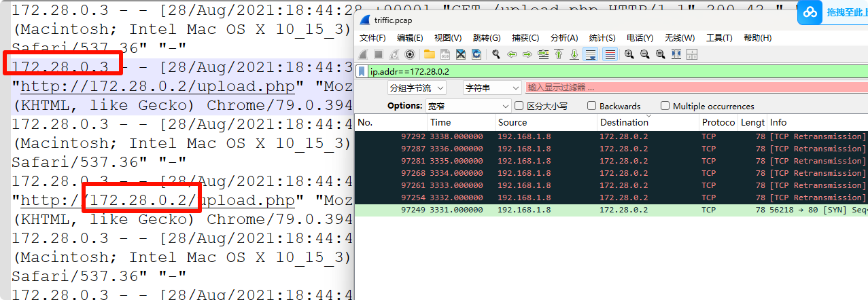Open the 电话(Y) menu

click(640, 38)
